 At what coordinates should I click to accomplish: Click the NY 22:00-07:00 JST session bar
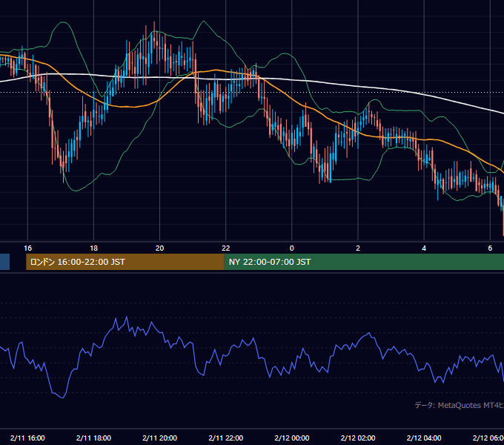coord(364,262)
